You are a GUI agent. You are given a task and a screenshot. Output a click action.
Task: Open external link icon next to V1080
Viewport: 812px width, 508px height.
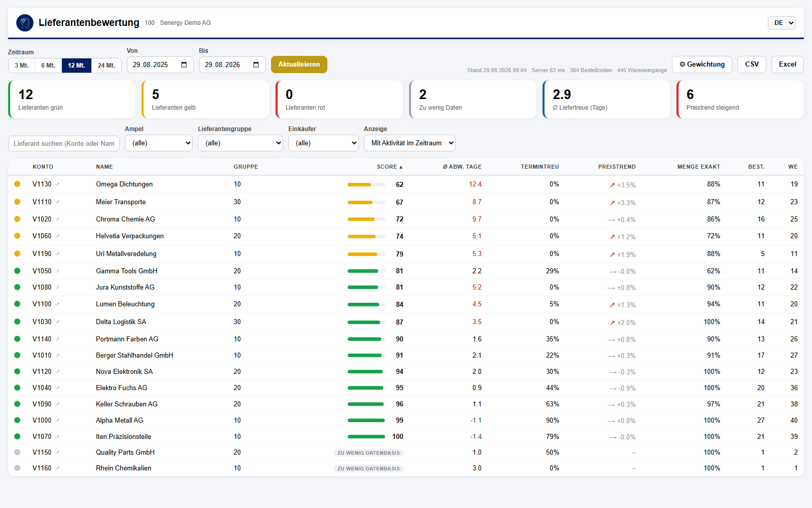(58, 288)
